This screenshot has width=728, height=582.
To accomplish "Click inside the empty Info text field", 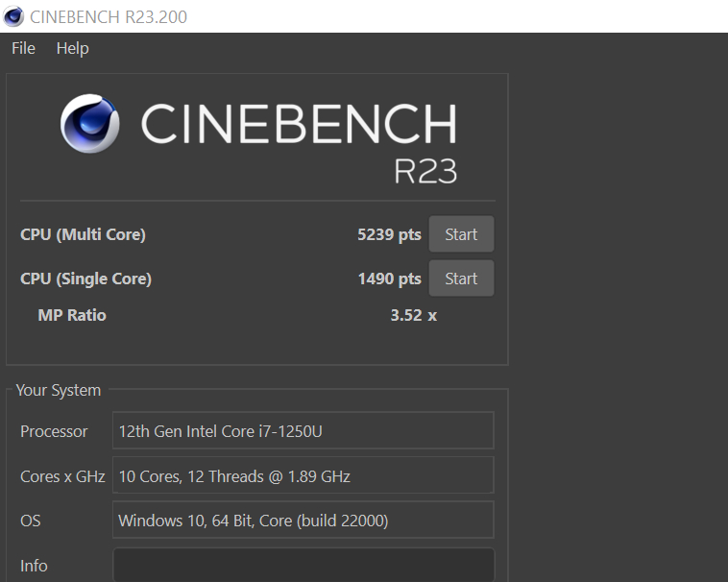I will 303,565.
